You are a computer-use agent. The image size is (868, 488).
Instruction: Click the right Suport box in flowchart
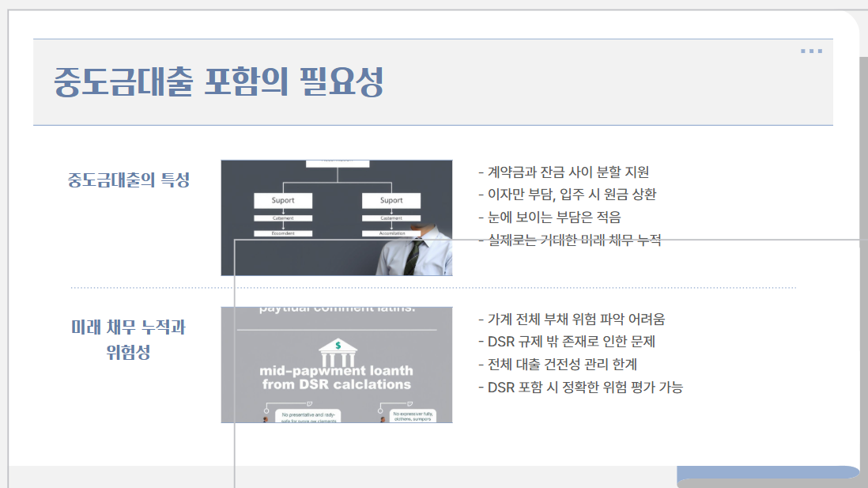(x=391, y=201)
